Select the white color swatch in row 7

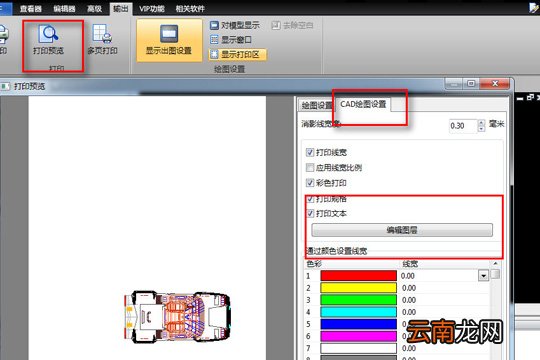coord(359,348)
